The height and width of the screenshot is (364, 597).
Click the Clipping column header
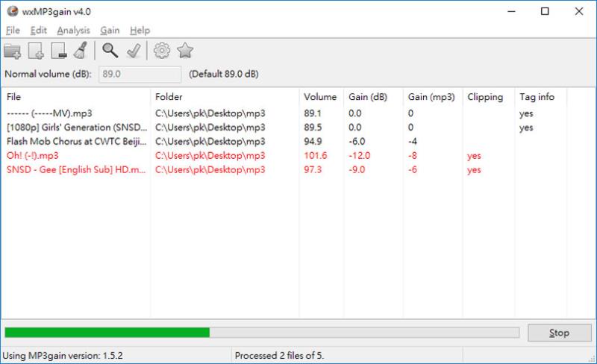[x=489, y=97]
